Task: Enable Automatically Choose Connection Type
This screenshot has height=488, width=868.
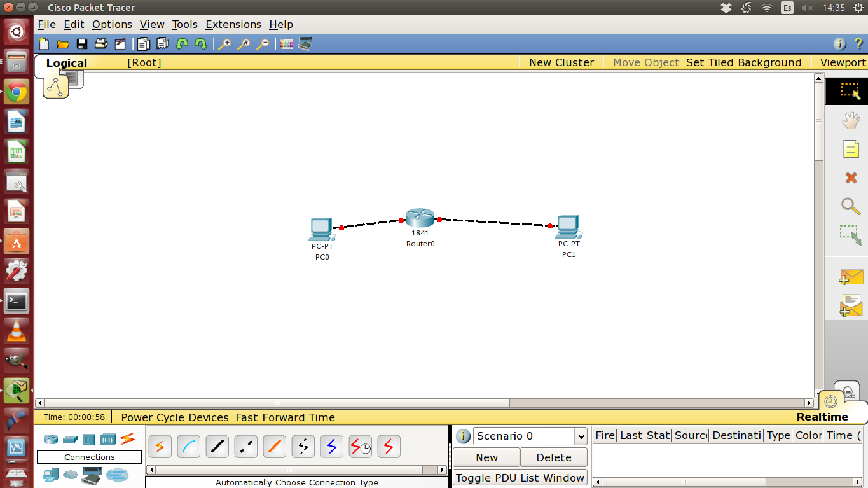Action: click(160, 446)
